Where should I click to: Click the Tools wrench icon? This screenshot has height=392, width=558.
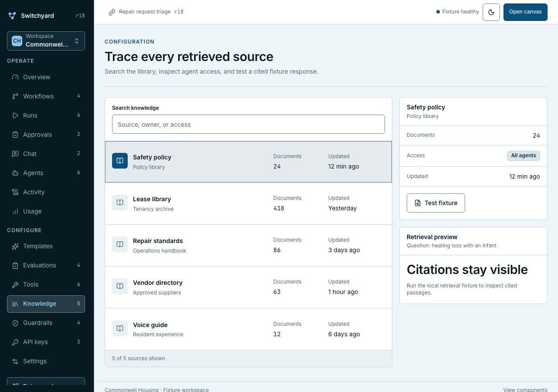click(x=15, y=284)
